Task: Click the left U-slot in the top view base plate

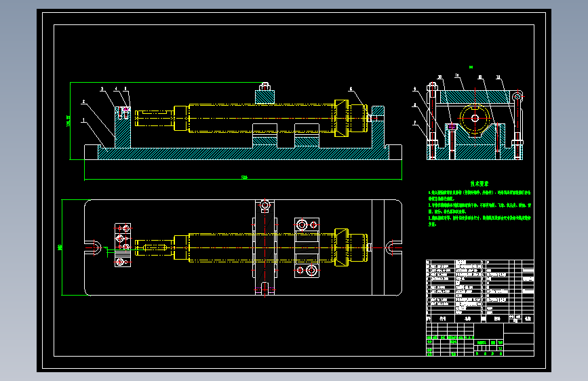Action: 94,247
